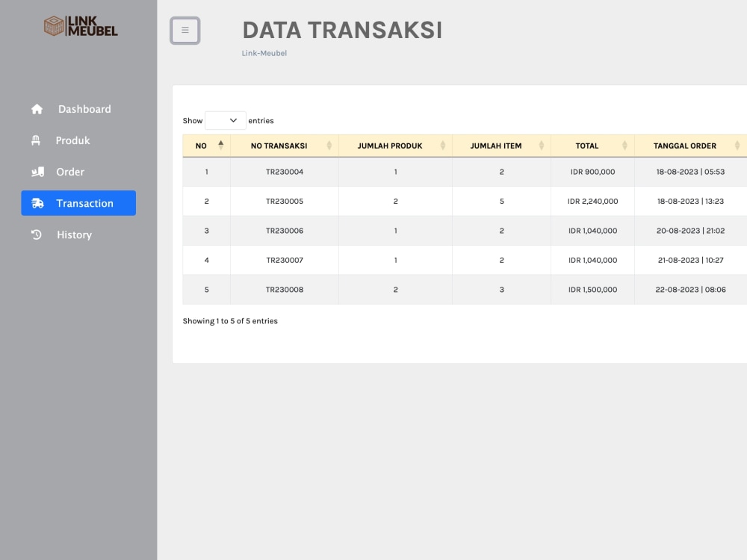Click jumlah item 3 in TR230008 row

pos(502,290)
